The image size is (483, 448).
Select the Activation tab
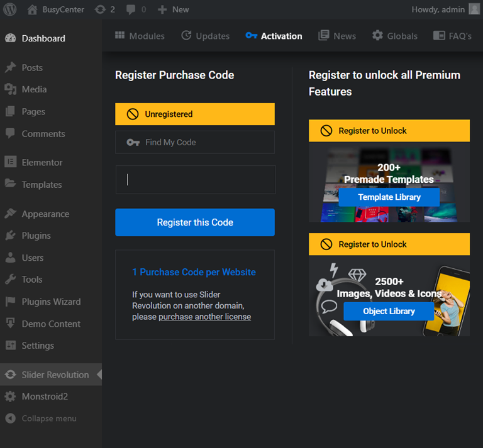point(274,36)
